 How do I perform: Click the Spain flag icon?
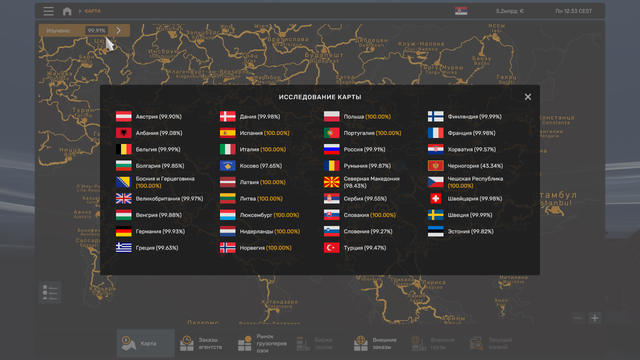[228, 133]
